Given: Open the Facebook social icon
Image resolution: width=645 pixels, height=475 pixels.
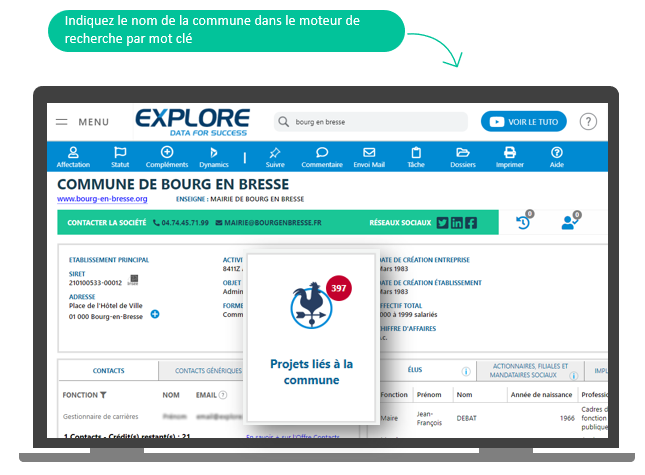Looking at the screenshot, I should (471, 222).
